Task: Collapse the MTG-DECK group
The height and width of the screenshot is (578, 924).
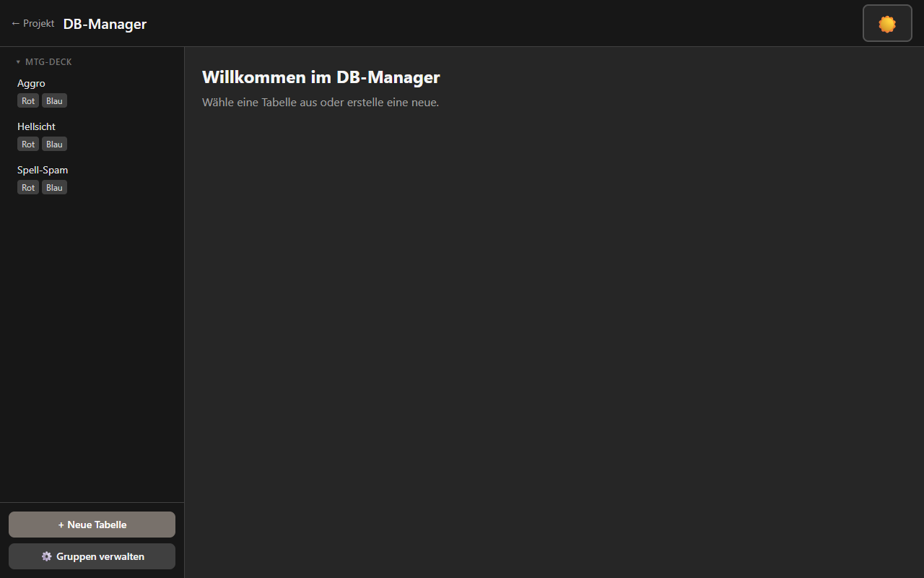Action: [44, 62]
